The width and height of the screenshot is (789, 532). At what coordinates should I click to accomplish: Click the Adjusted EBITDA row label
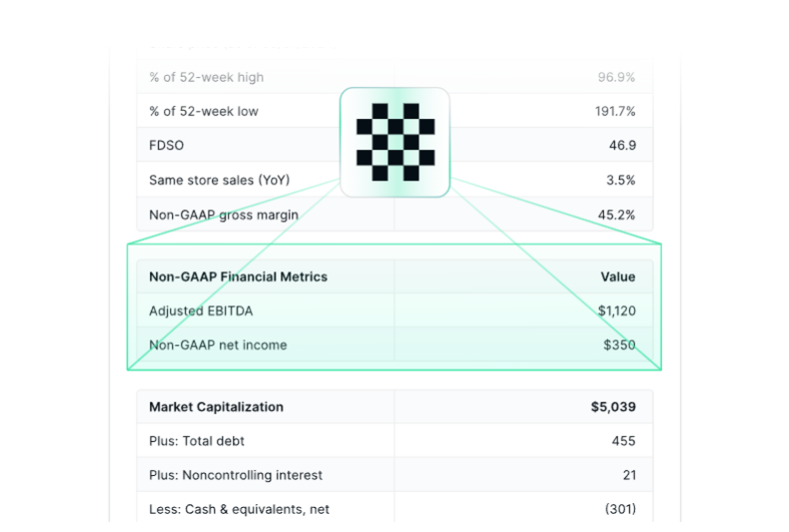tap(201, 310)
